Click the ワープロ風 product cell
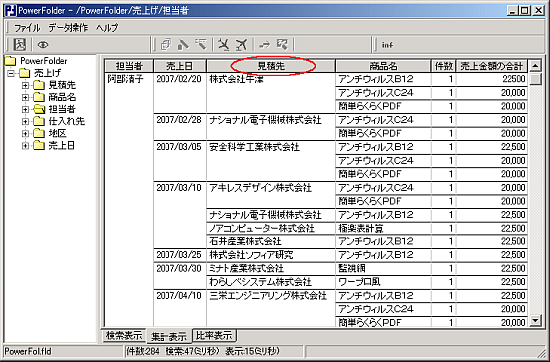The height and width of the screenshot is (362, 550). pyautogui.click(x=383, y=282)
